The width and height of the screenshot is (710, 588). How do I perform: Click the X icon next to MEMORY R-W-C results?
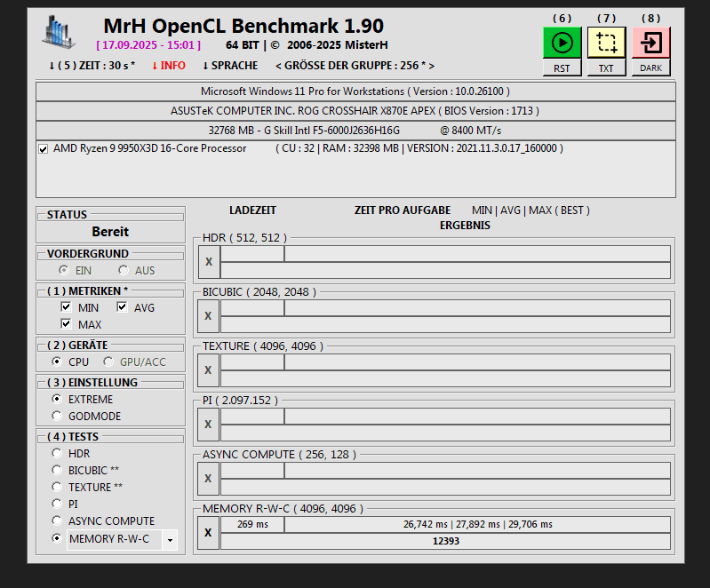[208, 533]
